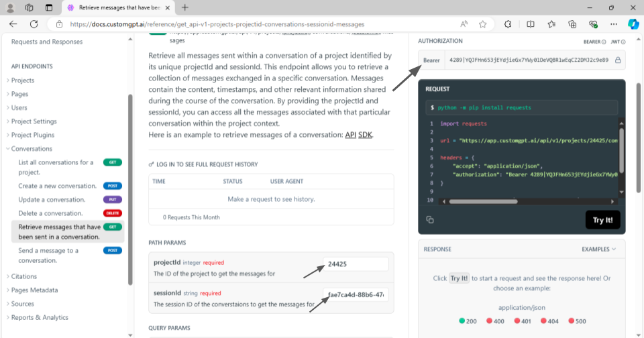Collapse the Conversations section
Image resolution: width=644 pixels, height=338 pixels.
coord(32,149)
